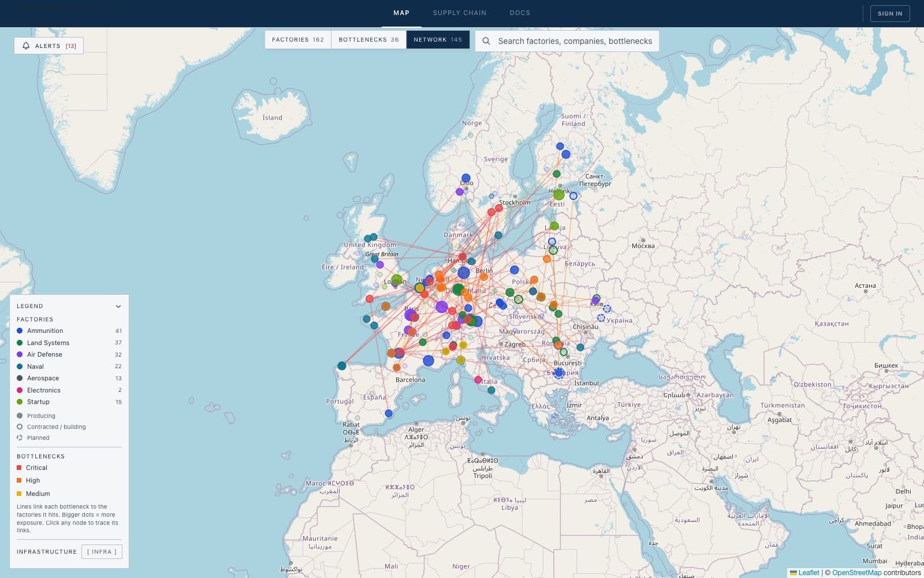Viewport: 924px width, 578px height.
Task: Select the pink electronics node near Italia
Action: point(478,380)
